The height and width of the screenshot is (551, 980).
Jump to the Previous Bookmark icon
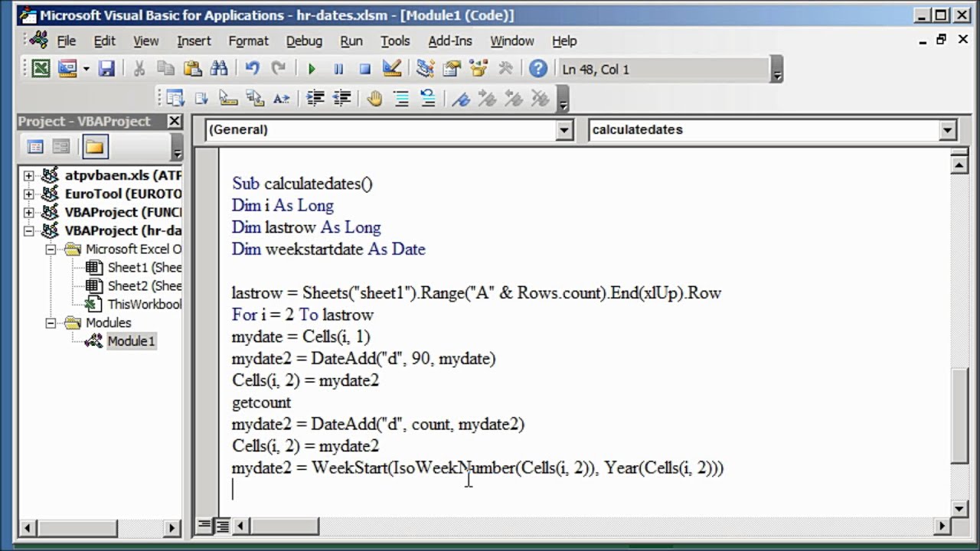(514, 98)
